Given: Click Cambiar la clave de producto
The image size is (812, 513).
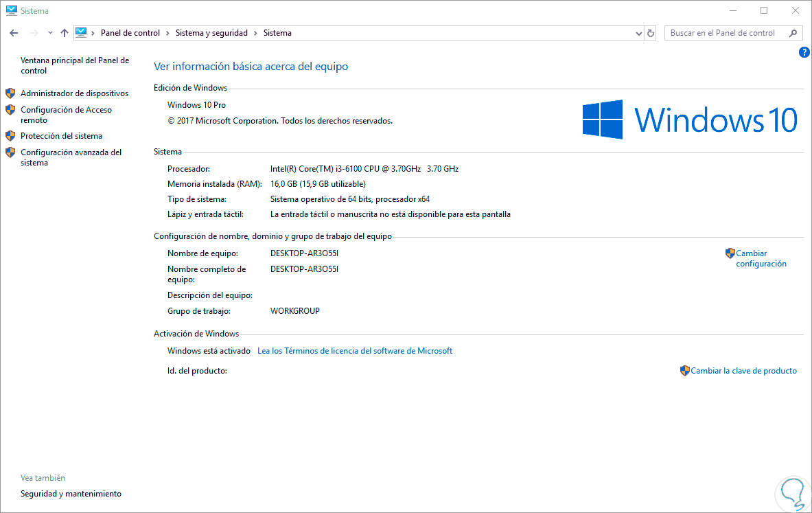Looking at the screenshot, I should tap(743, 371).
